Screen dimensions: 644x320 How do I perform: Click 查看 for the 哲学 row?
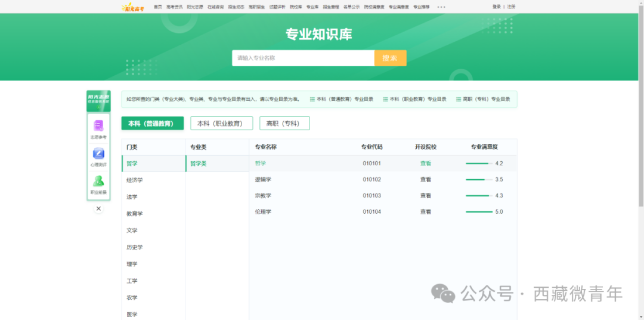[x=426, y=164]
